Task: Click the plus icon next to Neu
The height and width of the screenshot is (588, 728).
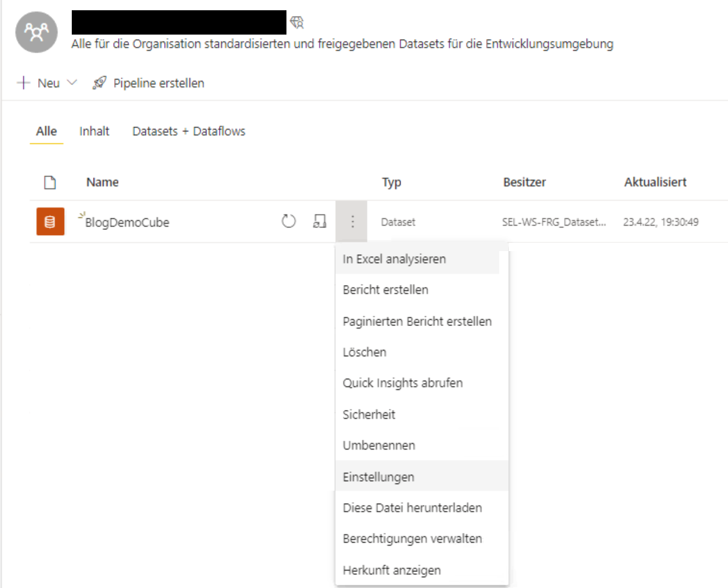Action: coord(23,83)
